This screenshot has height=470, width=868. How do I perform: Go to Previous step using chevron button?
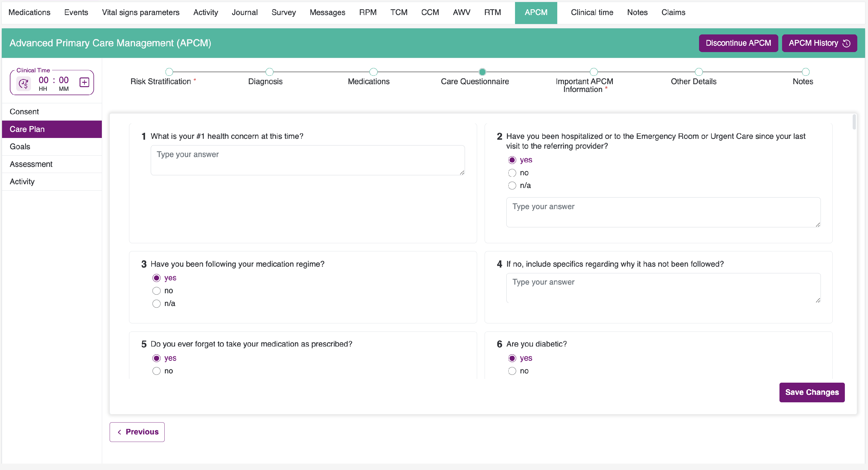[137, 432]
